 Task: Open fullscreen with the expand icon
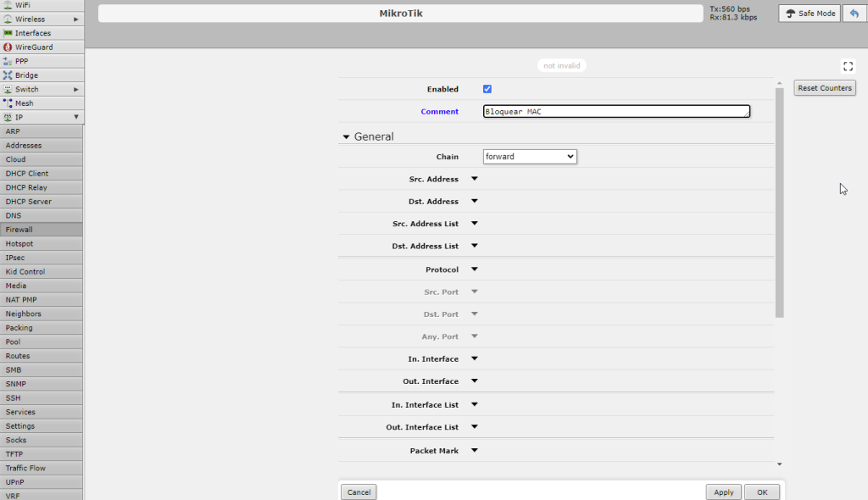848,65
